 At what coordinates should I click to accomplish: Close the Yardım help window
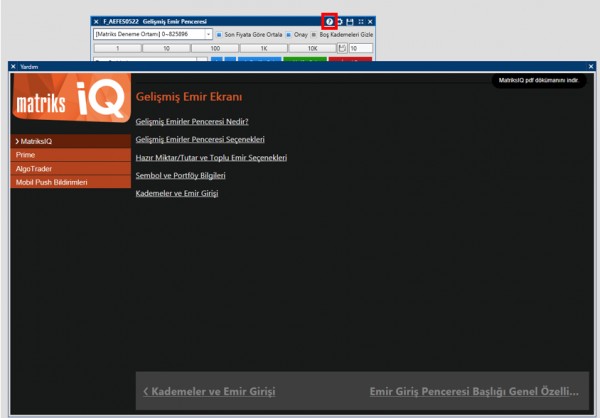(591, 67)
